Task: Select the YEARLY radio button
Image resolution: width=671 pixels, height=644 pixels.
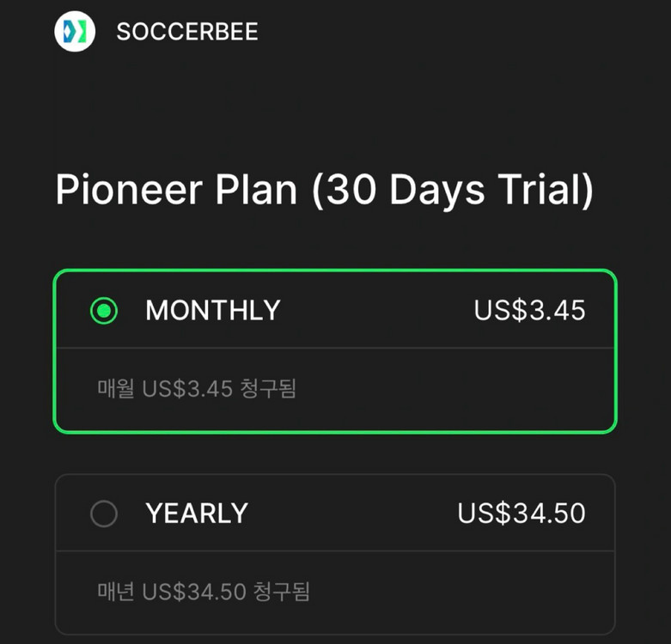Action: pos(104,513)
